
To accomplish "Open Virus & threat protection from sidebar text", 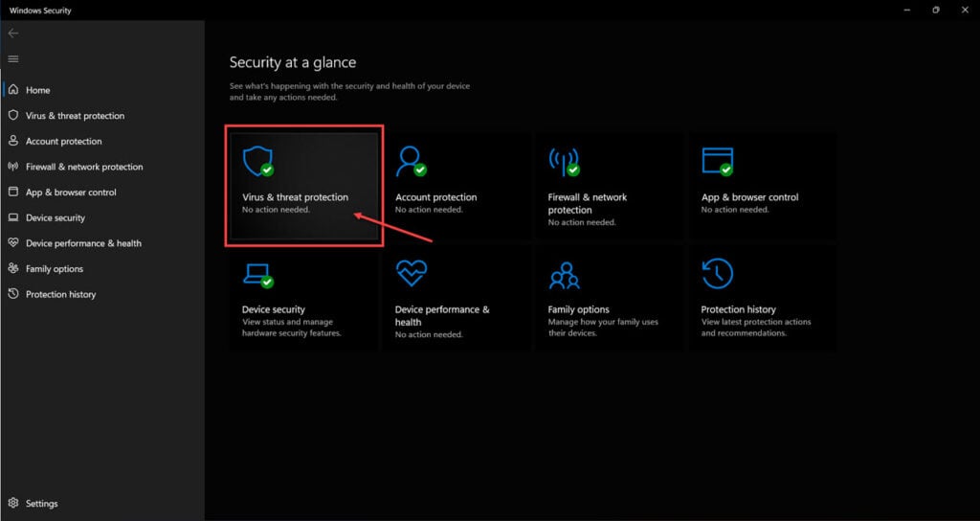I will pos(75,116).
